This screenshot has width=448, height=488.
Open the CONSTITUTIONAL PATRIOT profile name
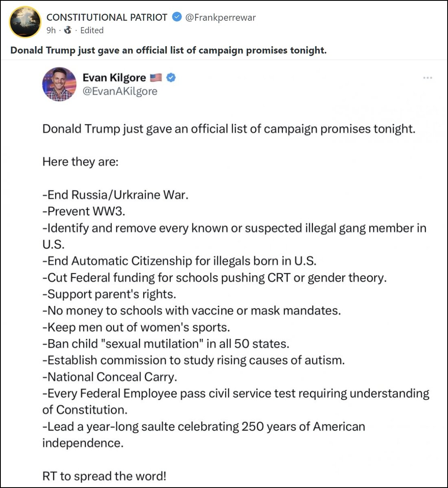[107, 17]
